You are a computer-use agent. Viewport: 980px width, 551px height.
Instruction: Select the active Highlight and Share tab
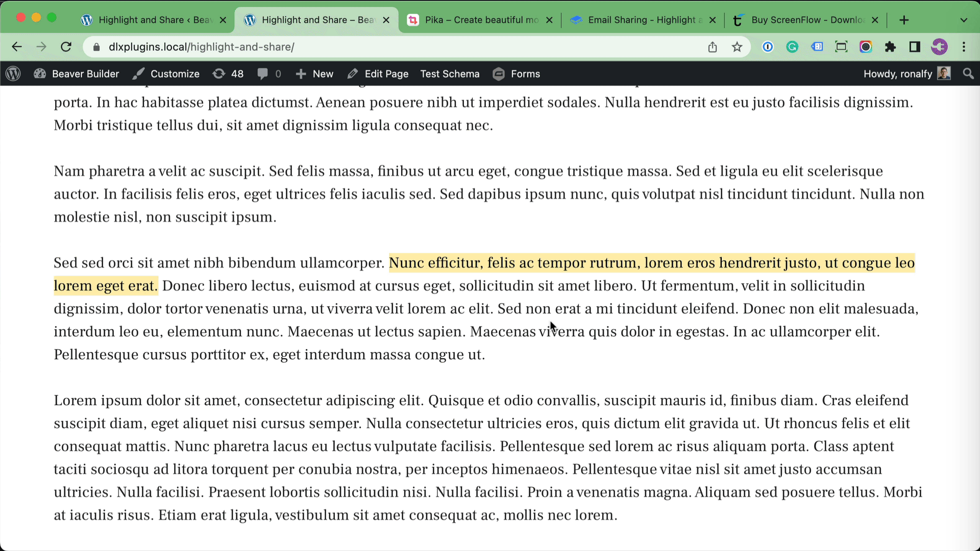click(x=316, y=20)
